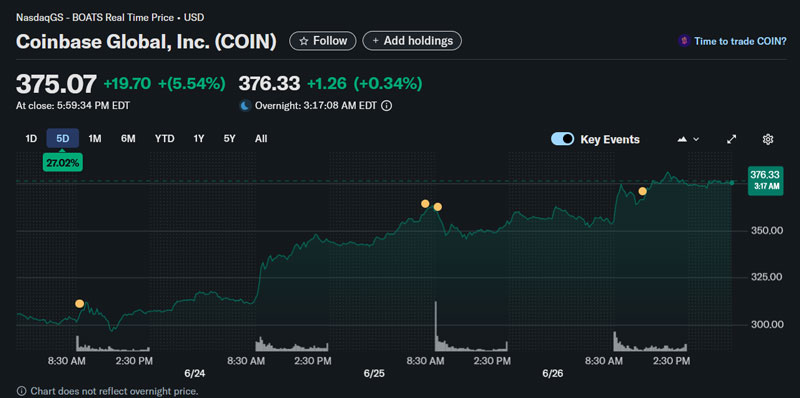The width and height of the screenshot is (800, 398).
Task: Follow Coinbase Global stock
Action: click(322, 41)
